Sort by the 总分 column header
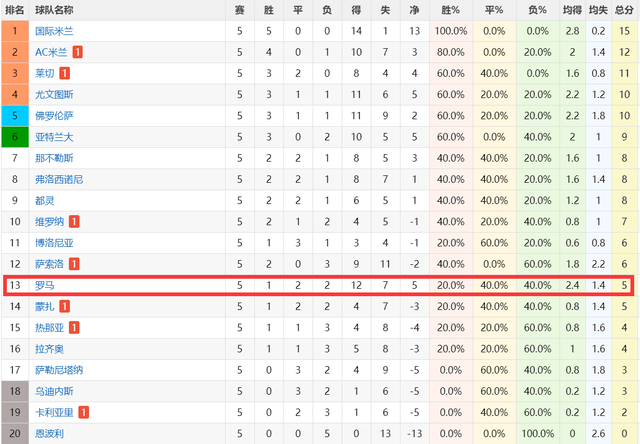 (x=624, y=10)
